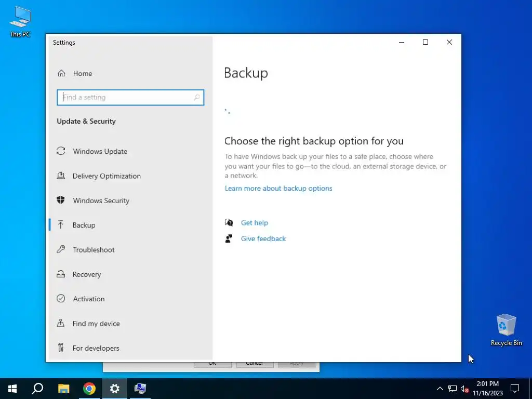
Task: Click the For developers tools icon
Action: (61, 348)
